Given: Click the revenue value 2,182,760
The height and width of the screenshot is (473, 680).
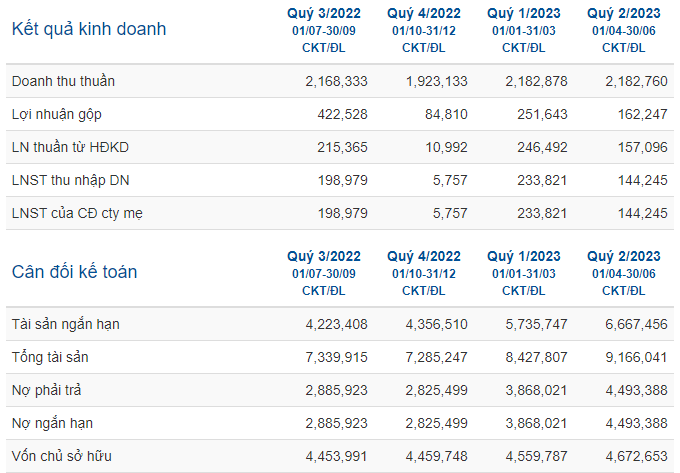Looking at the screenshot, I should (636, 81).
